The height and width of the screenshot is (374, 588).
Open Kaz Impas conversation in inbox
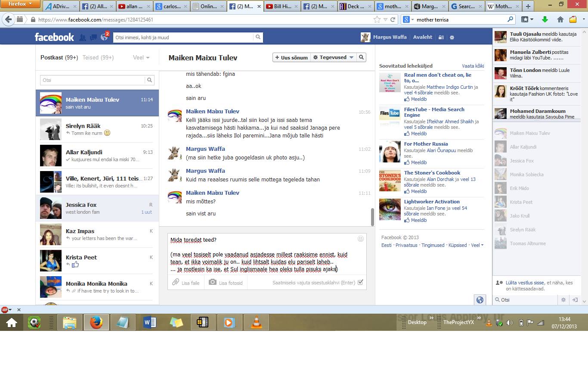click(x=97, y=234)
